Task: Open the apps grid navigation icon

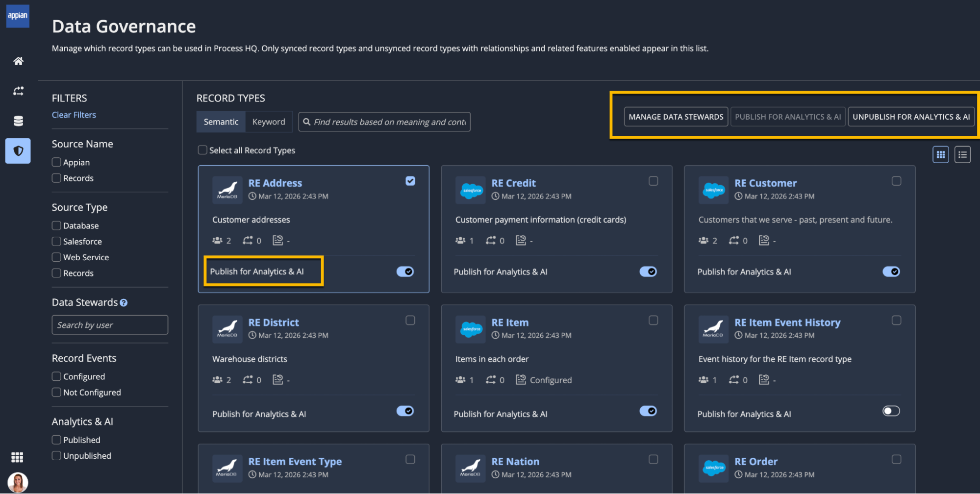Action: (17, 457)
